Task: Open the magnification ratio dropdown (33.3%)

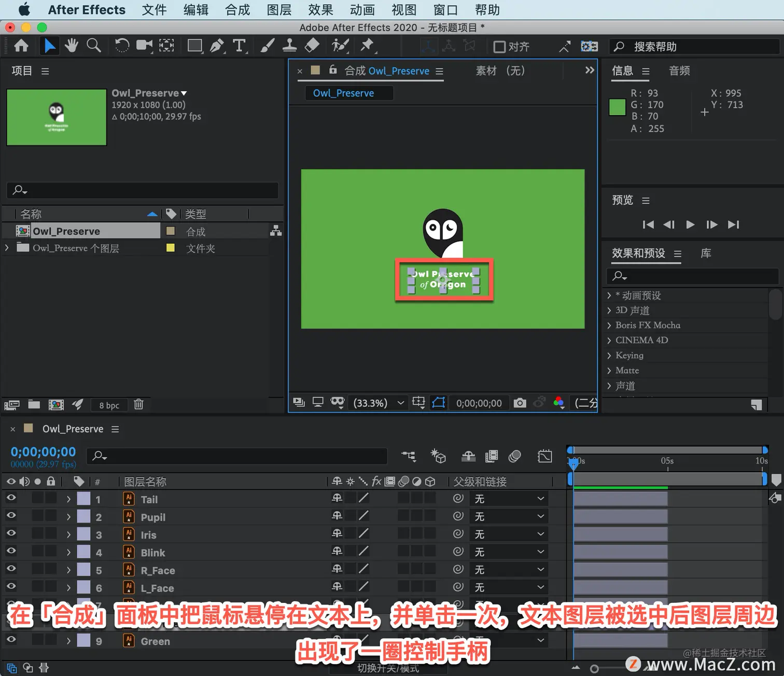Action: pyautogui.click(x=379, y=403)
